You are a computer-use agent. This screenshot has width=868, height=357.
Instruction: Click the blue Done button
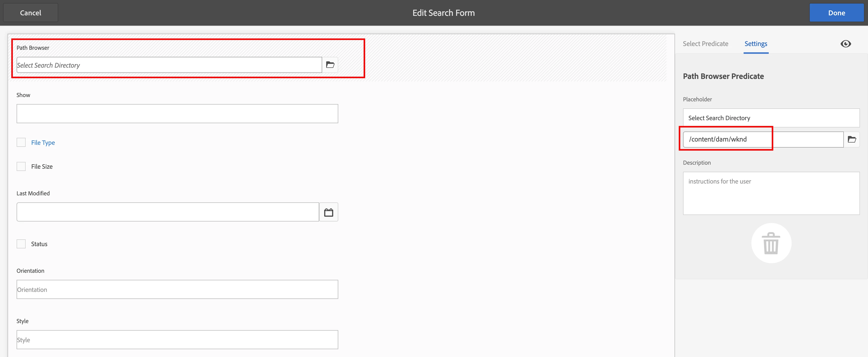(836, 13)
